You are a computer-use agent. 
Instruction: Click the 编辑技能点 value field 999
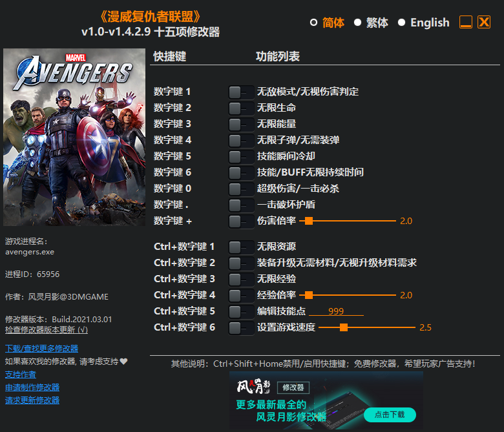336,311
